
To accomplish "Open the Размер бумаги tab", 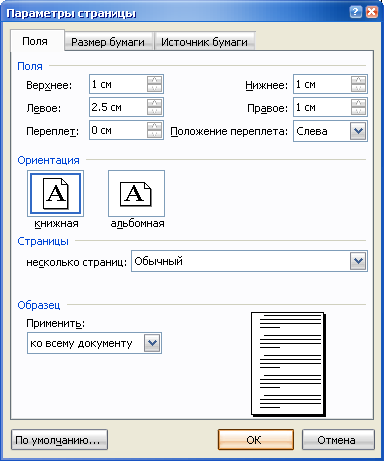I will pos(108,42).
